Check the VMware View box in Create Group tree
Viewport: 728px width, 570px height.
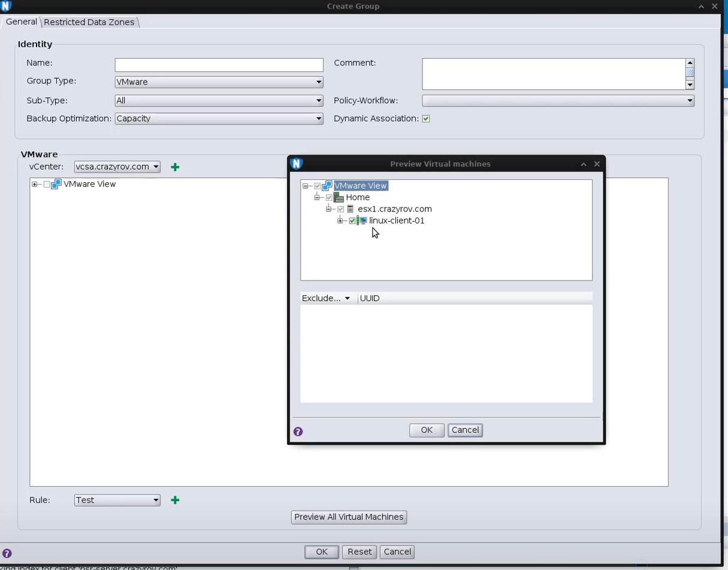(47, 185)
